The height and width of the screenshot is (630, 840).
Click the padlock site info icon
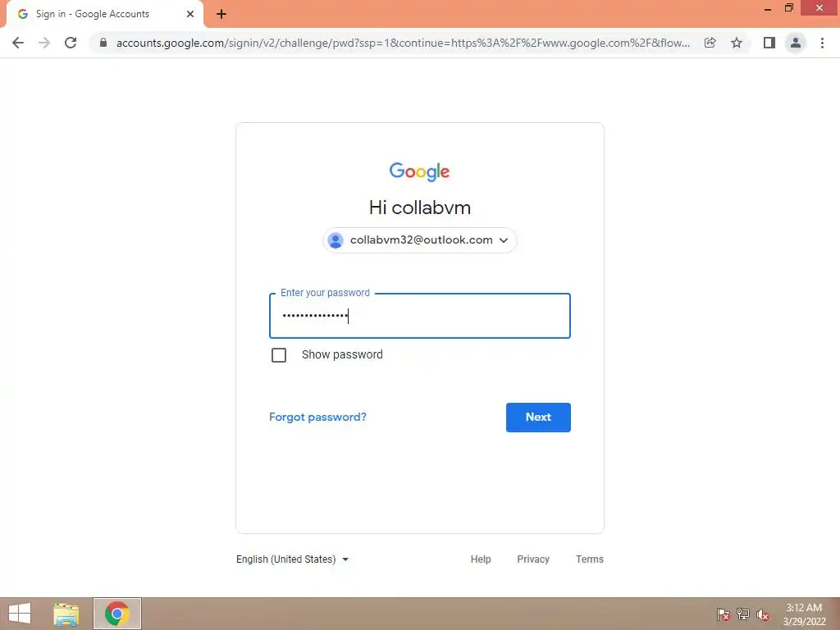103,43
